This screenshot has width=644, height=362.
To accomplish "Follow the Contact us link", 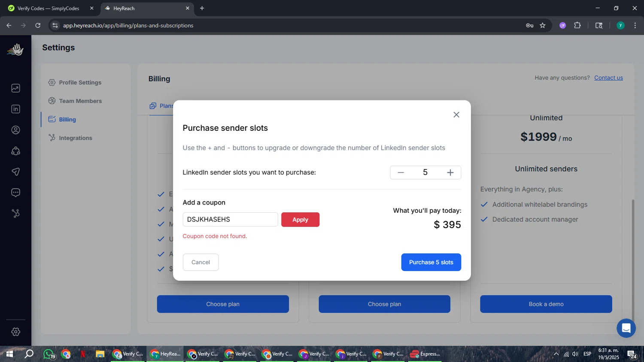I will pyautogui.click(x=608, y=78).
